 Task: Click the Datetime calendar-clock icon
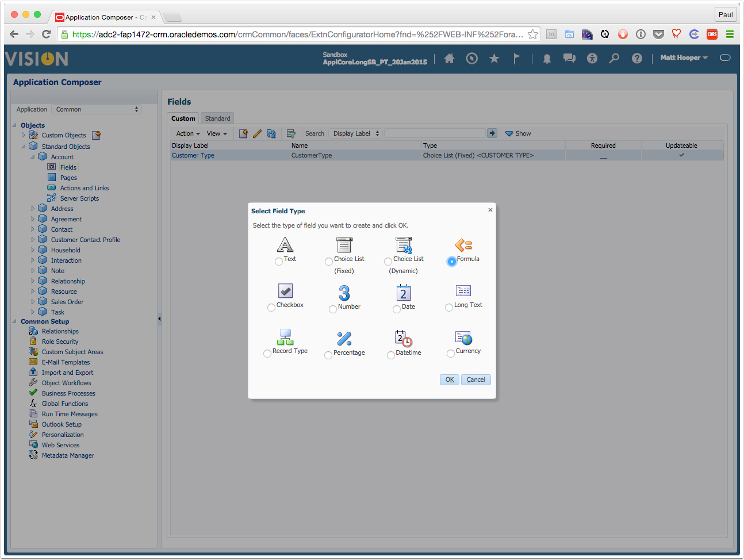[404, 339]
